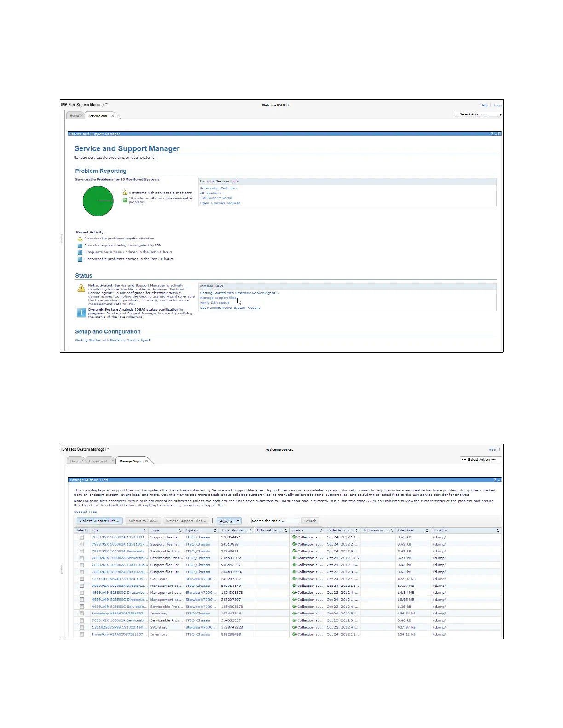563x728 pixels.
Task: Open Getting Started link under Setup and Configuration
Action: 113,340
